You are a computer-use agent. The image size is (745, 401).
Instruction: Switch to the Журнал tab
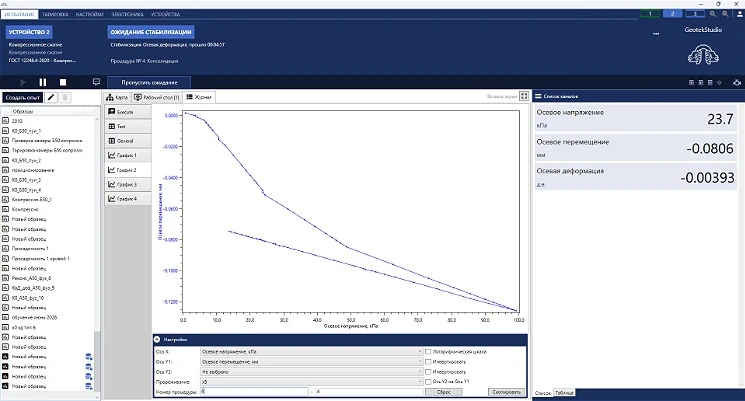[x=199, y=97]
